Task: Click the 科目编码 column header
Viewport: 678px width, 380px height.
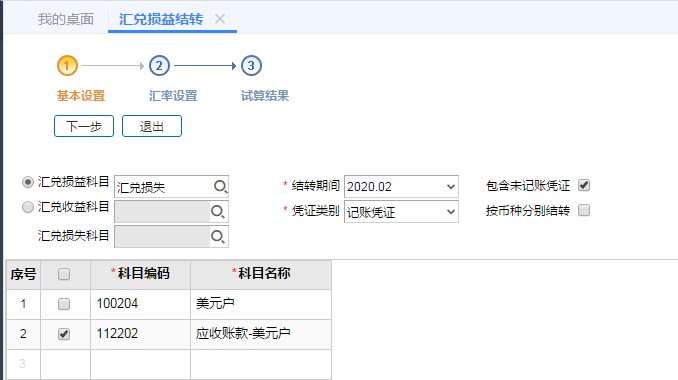Action: click(x=141, y=274)
